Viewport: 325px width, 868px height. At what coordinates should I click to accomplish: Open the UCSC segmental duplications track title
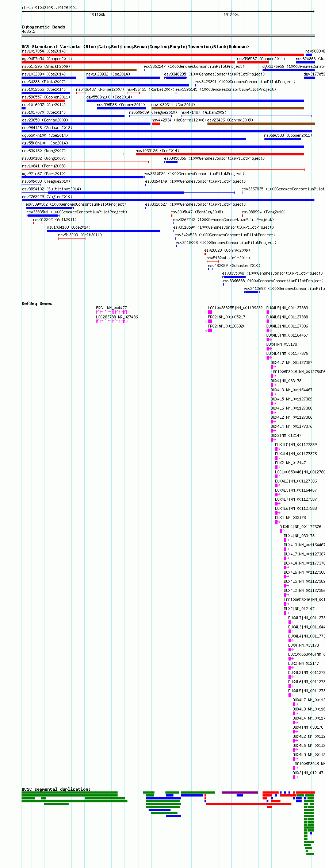coord(56,789)
